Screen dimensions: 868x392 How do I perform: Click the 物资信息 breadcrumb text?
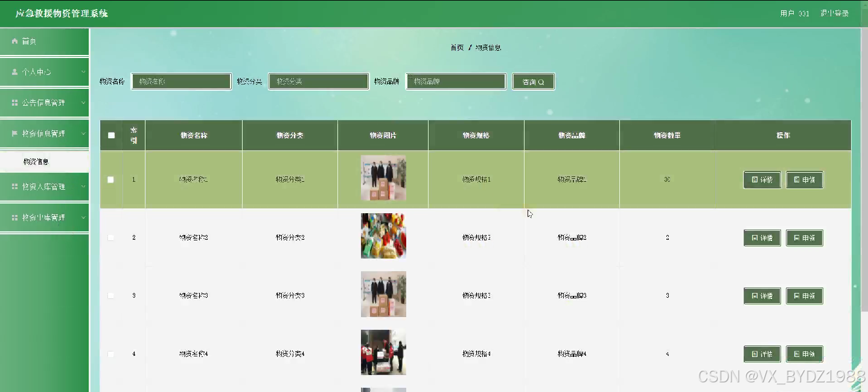(488, 47)
